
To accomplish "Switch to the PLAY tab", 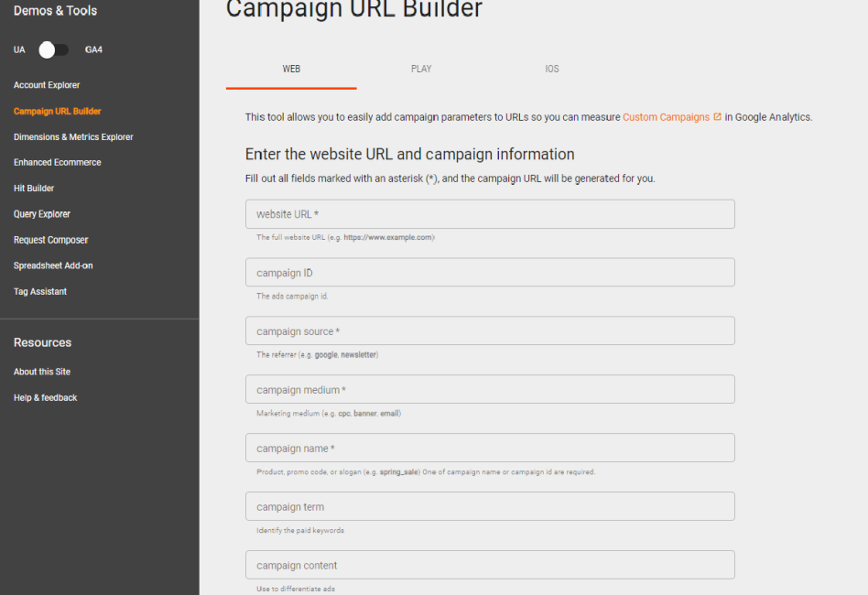I will click(x=421, y=70).
